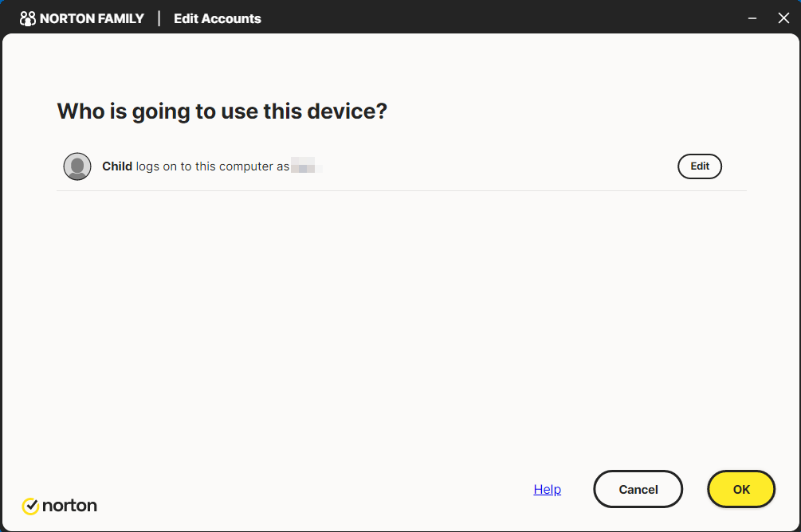Click the vertical divider in title bar

(159, 18)
